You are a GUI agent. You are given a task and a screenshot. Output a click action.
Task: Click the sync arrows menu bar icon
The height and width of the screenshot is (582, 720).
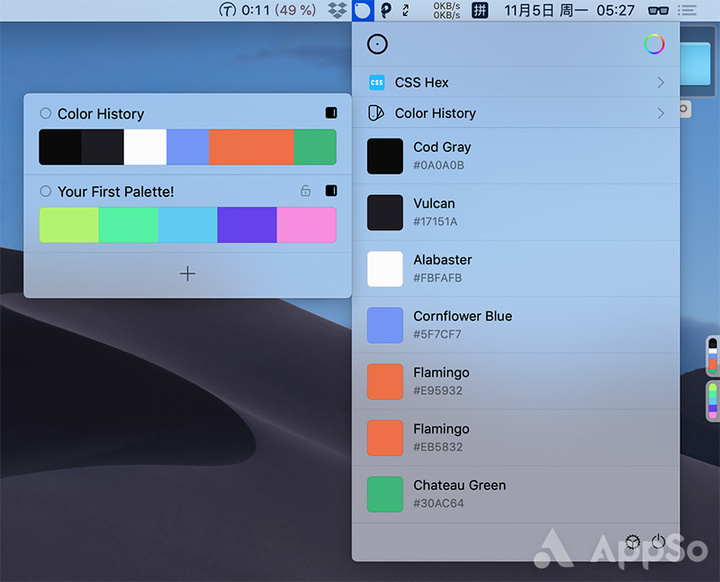pos(405,10)
